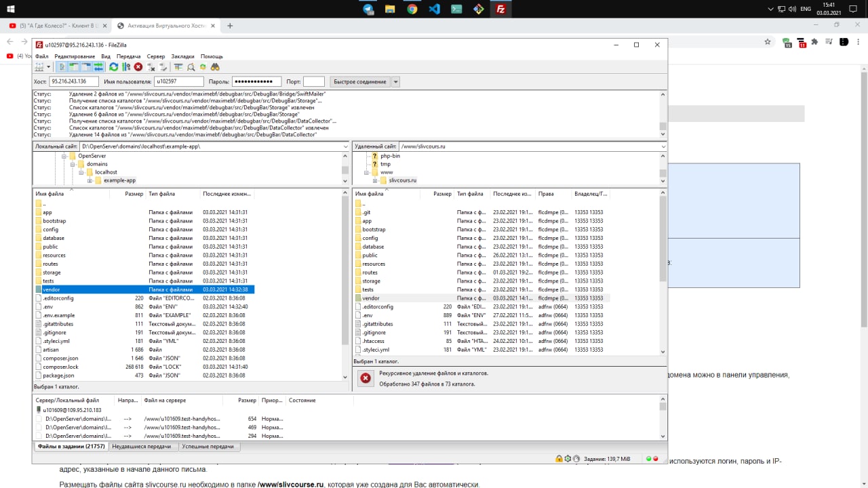Screen dimensions: 868x488
Task: Switch to Неудавшиеся передачи tab
Action: 141,447
